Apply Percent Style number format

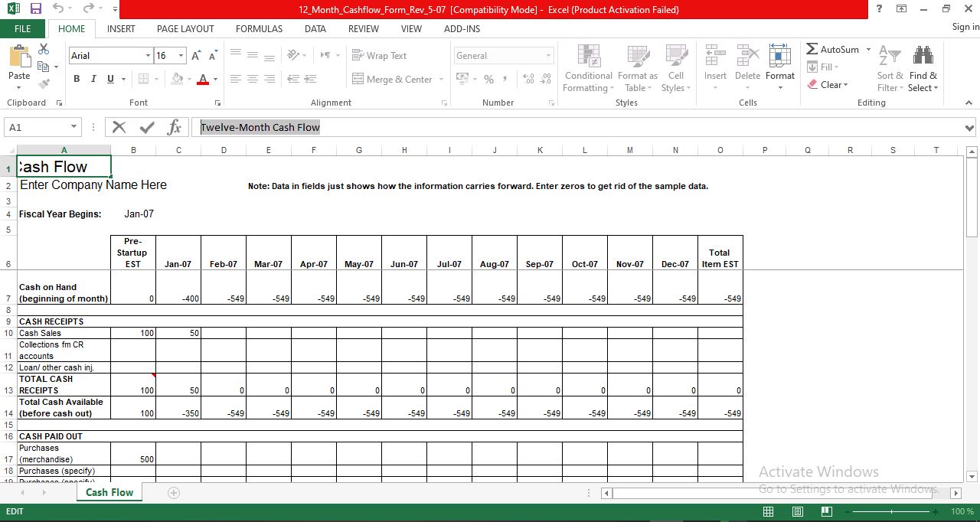click(x=488, y=79)
